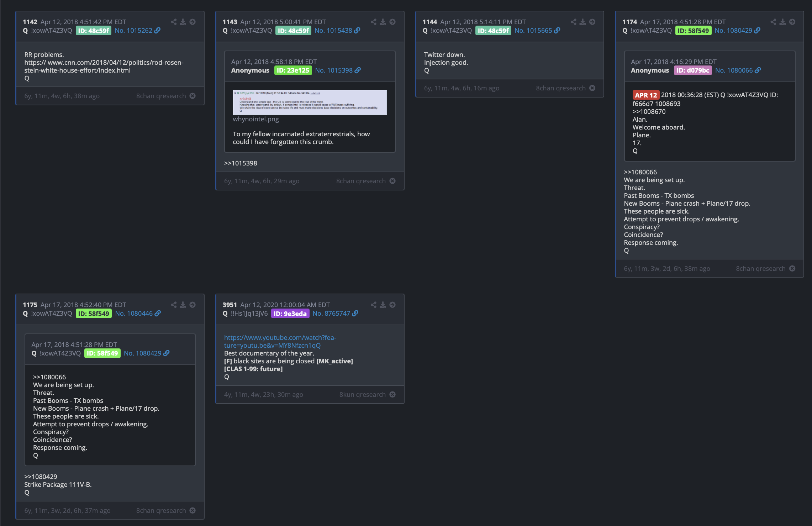Open link No. 1015438
Image resolution: width=812 pixels, height=526 pixels.
[337, 31]
